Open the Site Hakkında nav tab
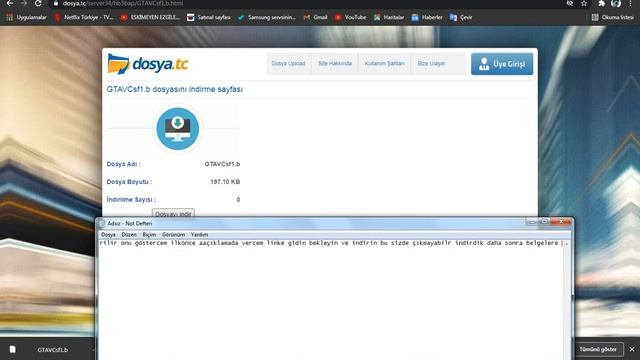Image resolution: width=640 pixels, height=360 pixels. (x=335, y=64)
